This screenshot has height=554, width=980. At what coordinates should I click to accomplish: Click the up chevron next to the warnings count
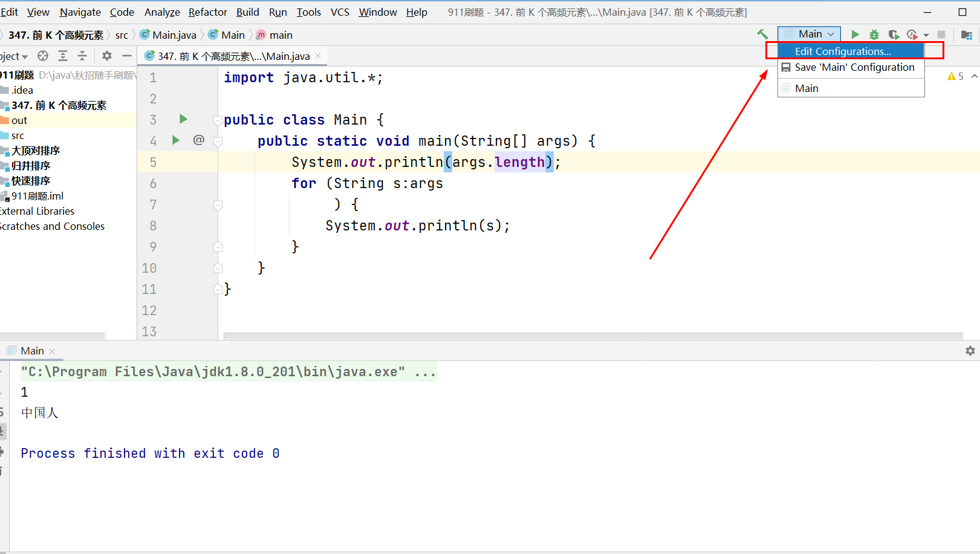click(974, 76)
